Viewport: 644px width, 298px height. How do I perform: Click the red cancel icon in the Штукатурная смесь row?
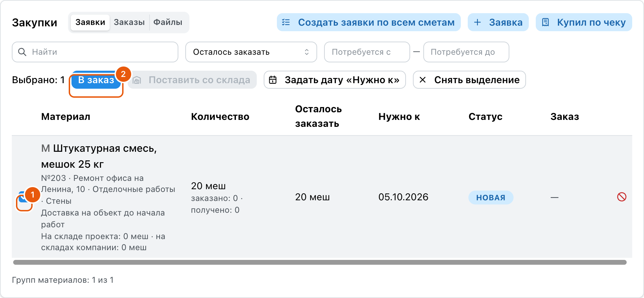[x=621, y=197]
